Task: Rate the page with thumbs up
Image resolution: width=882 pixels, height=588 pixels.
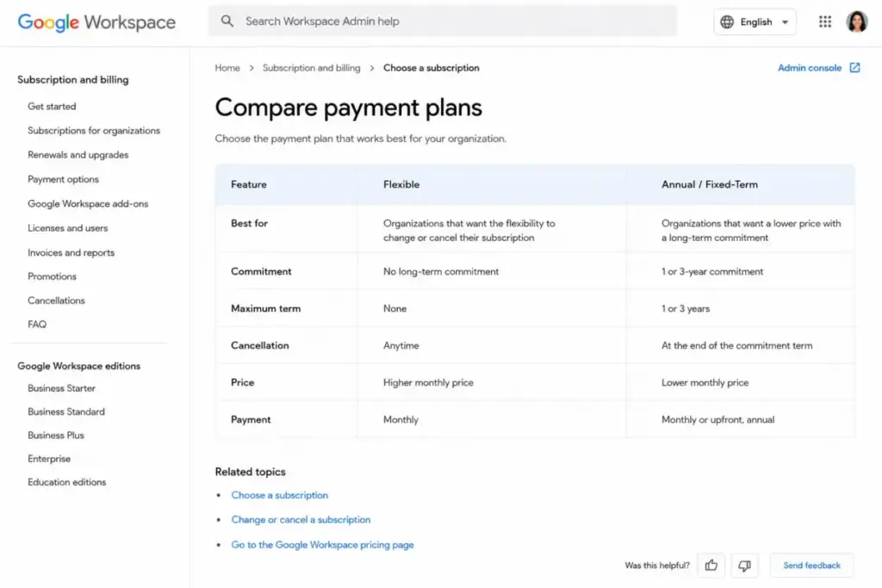Action: click(x=711, y=565)
